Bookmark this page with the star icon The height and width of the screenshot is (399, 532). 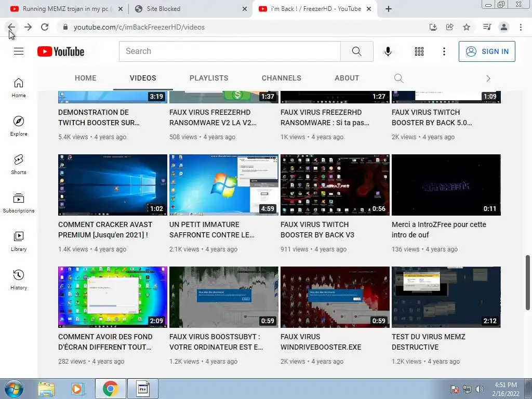467,27
